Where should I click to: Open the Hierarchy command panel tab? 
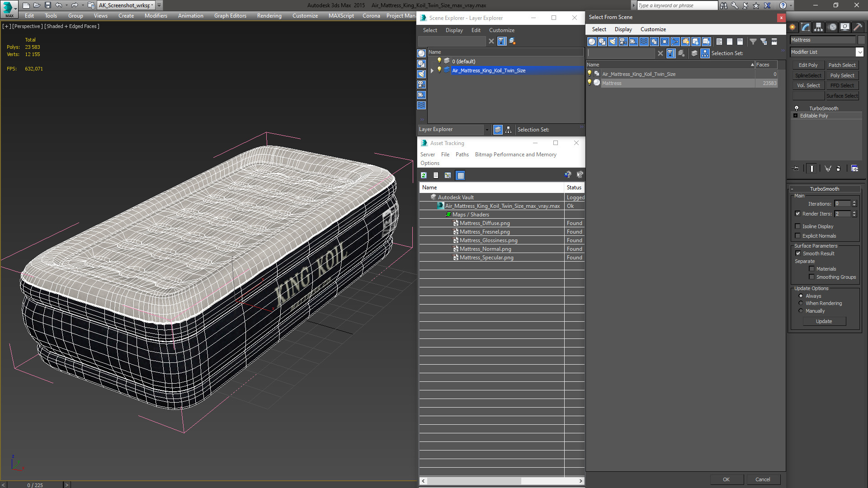click(818, 27)
